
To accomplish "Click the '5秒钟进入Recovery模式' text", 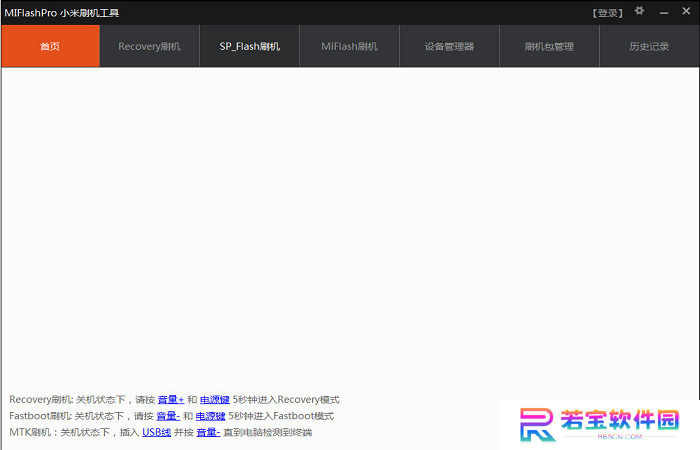I will point(286,400).
